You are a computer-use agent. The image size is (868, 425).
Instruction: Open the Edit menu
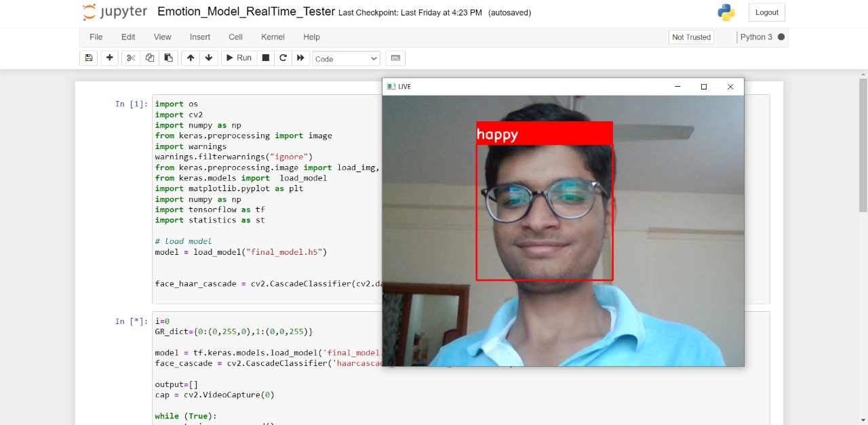[128, 37]
